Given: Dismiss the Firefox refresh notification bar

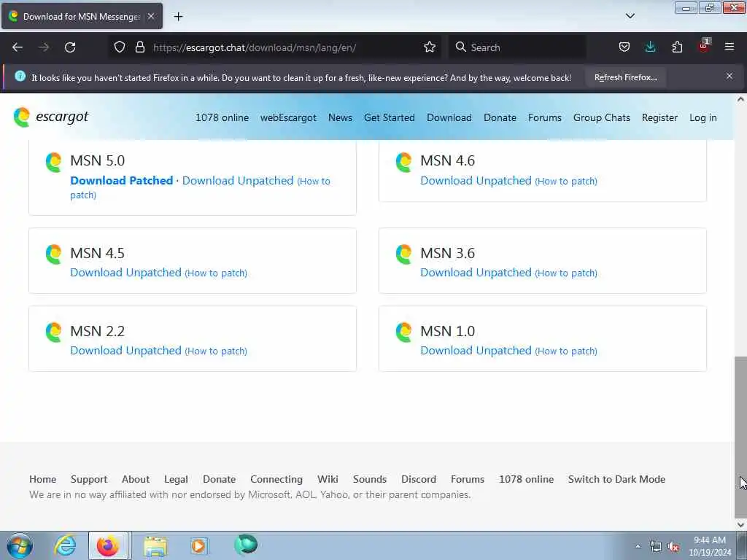Looking at the screenshot, I should coord(729,76).
